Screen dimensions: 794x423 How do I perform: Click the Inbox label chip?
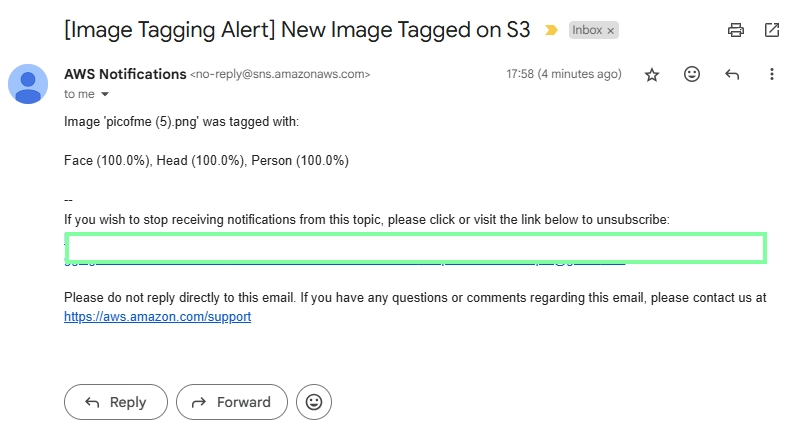[x=587, y=30]
